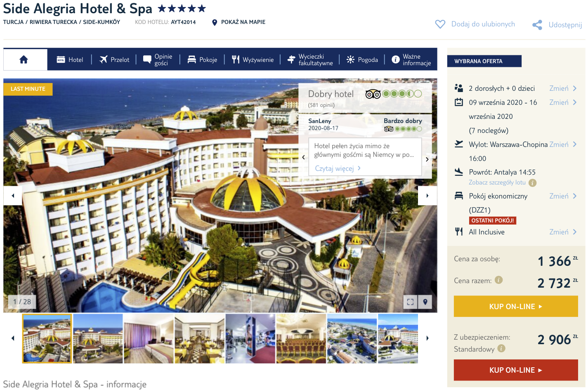Click Czytaj więcej on the review
This screenshot has width=588, height=390.
click(338, 168)
